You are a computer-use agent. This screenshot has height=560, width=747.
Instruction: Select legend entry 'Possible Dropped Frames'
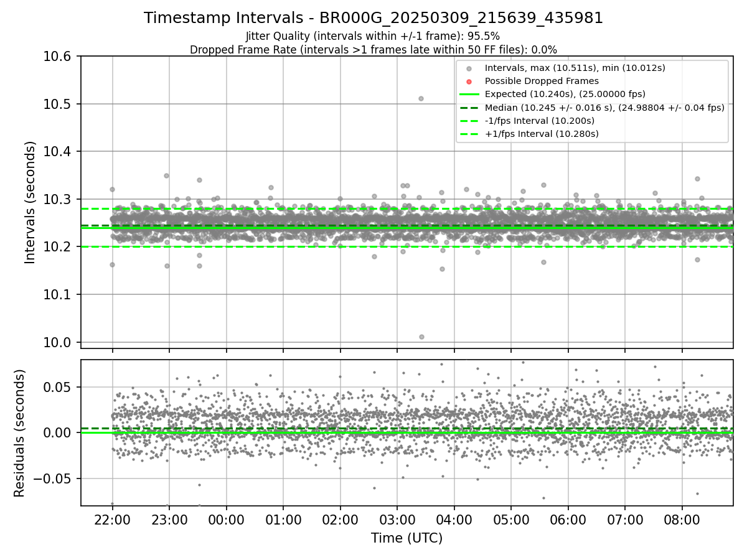(x=542, y=81)
